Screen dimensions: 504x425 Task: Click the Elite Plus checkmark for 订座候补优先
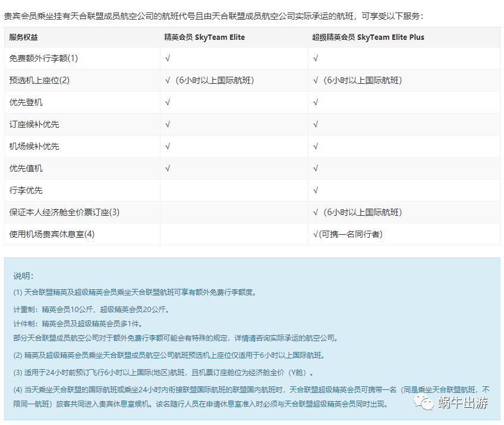[316, 124]
